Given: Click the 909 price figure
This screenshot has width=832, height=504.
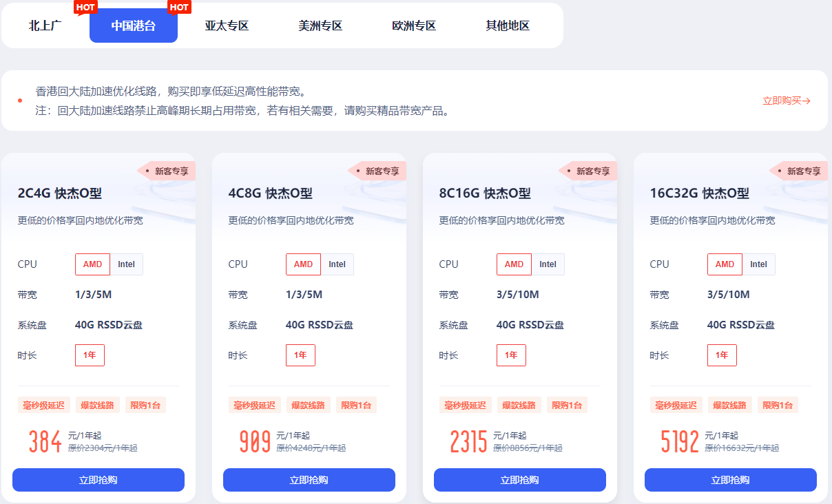Looking at the screenshot, I should pos(256,441).
